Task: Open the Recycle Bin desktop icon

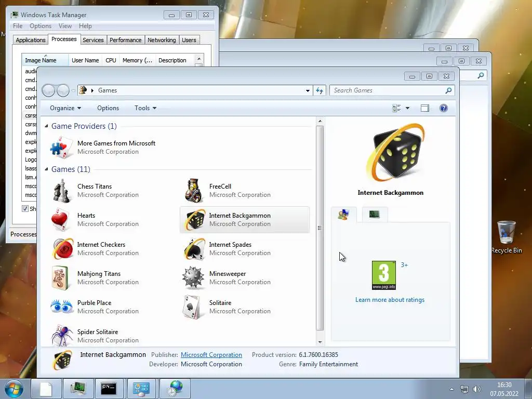Action: click(506, 236)
